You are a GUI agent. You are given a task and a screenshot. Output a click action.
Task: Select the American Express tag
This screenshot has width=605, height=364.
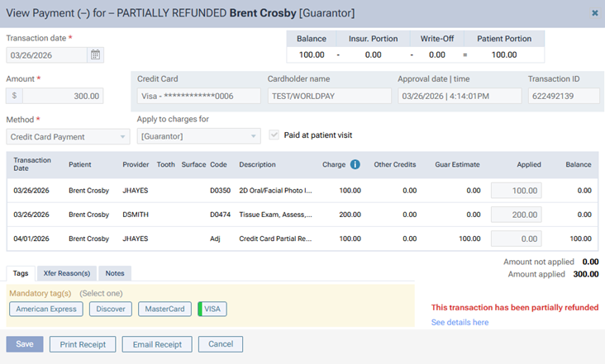tap(46, 309)
